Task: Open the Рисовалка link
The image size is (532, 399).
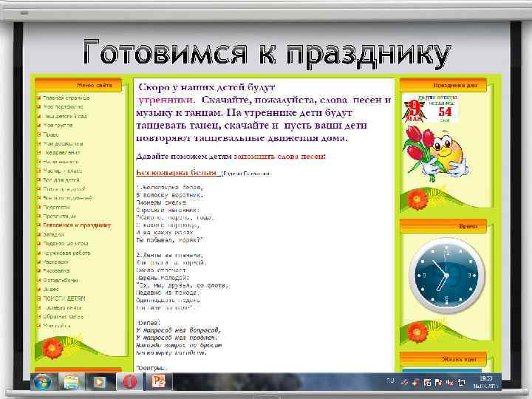Action: 56,271
